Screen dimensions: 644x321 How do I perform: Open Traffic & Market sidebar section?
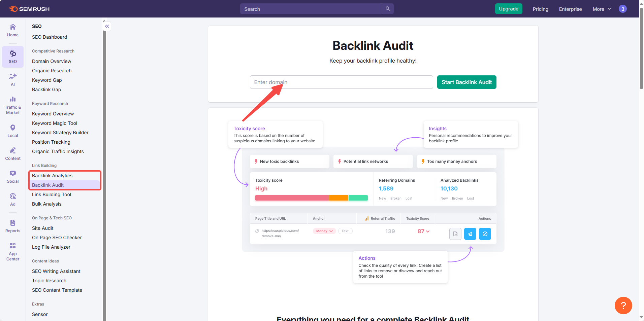click(13, 105)
